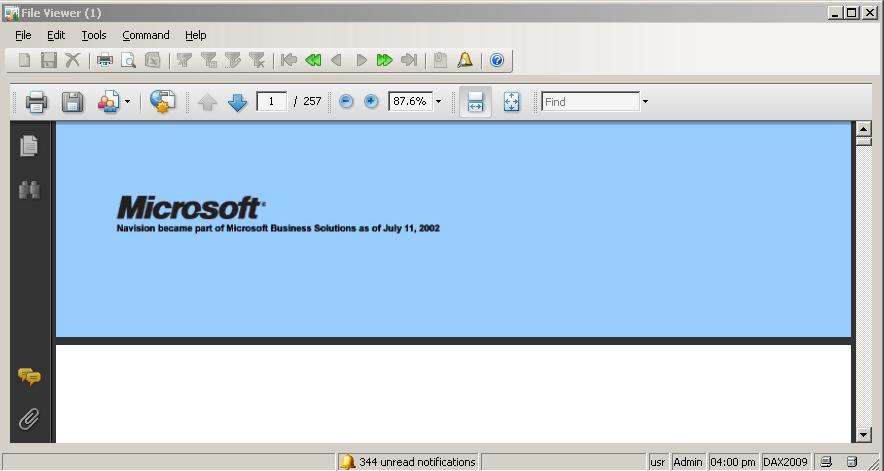Screen dimensions: 884x471
Task: Expand the zoom percentage dropdown arrow
Action: point(439,102)
